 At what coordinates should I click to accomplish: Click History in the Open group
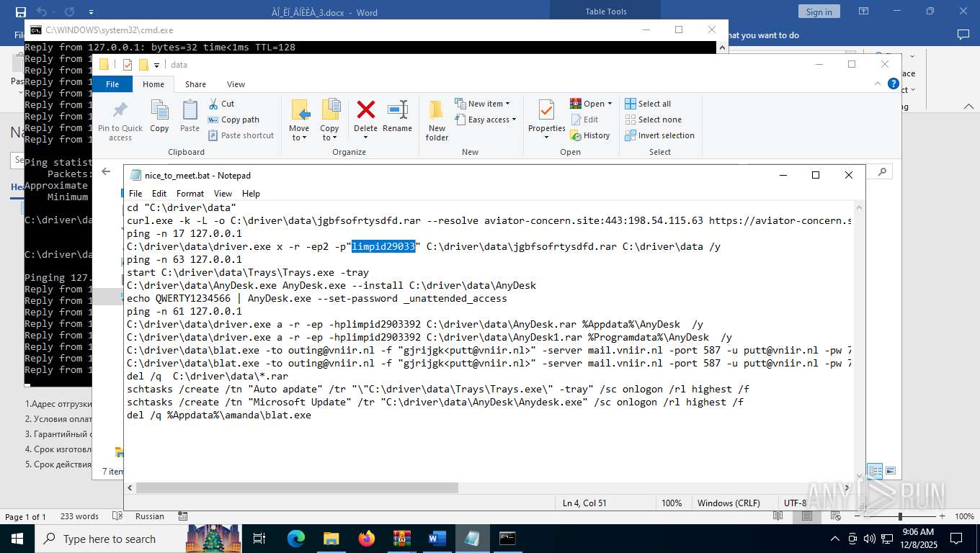(x=590, y=135)
